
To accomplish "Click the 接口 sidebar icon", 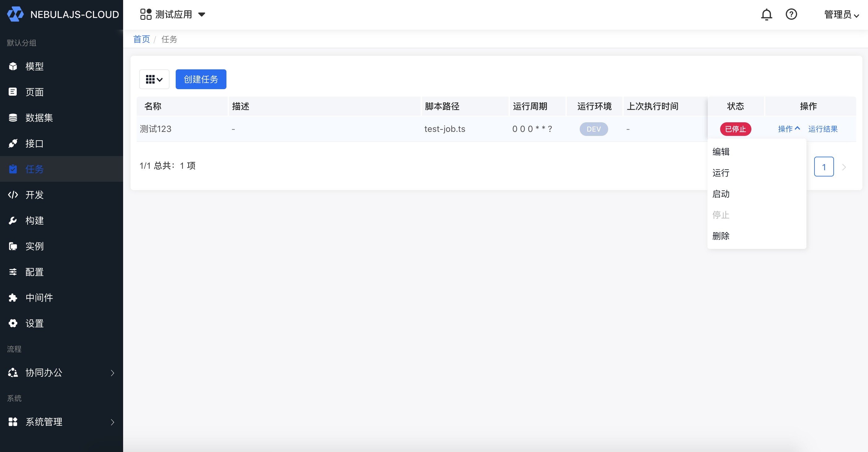I will pos(13,143).
